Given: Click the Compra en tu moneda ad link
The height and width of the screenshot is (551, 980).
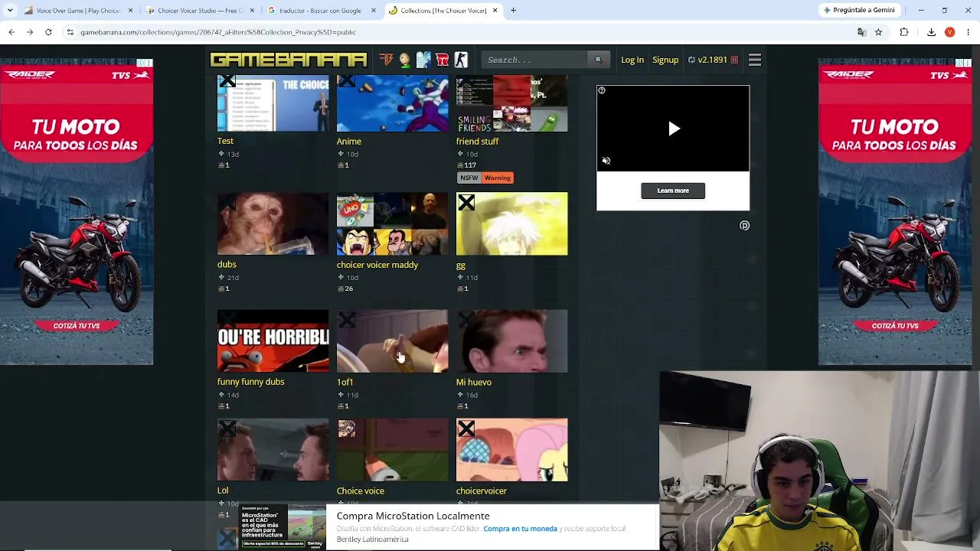Looking at the screenshot, I should 520,529.
